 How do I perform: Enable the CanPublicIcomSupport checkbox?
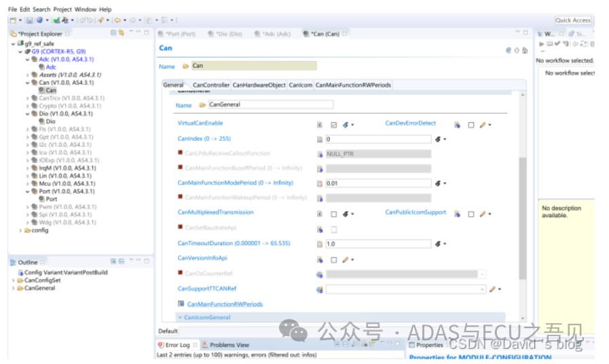click(x=471, y=214)
